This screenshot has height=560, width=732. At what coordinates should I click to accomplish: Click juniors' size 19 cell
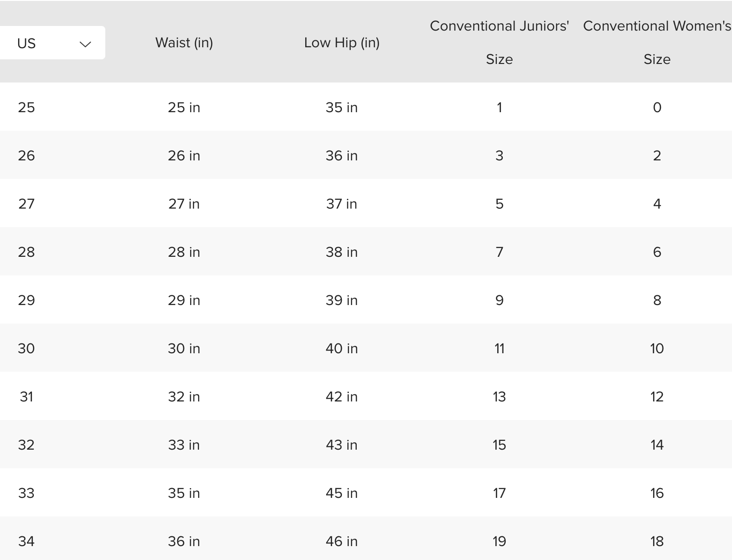click(x=499, y=541)
